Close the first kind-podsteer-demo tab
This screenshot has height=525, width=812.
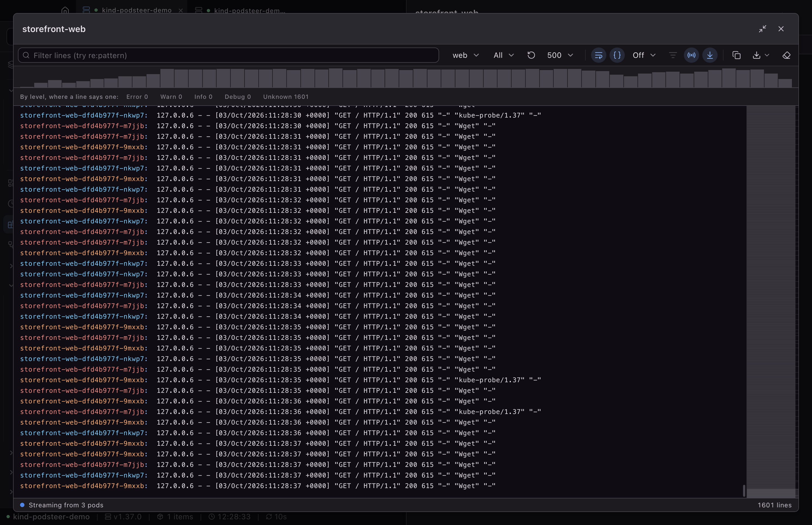click(180, 11)
